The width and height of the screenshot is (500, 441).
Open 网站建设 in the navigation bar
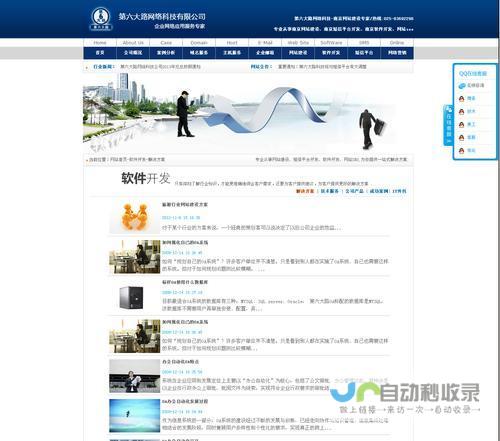298,53
